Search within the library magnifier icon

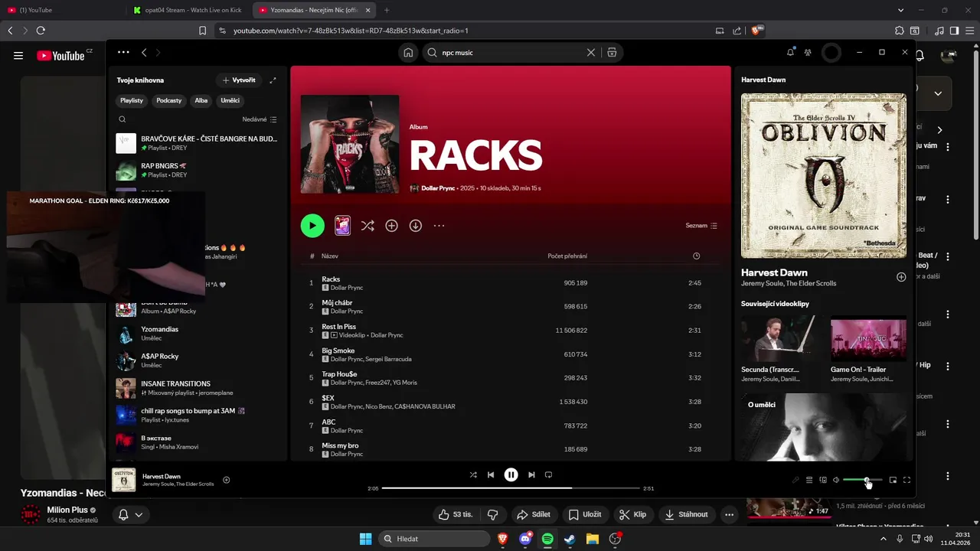click(x=122, y=119)
